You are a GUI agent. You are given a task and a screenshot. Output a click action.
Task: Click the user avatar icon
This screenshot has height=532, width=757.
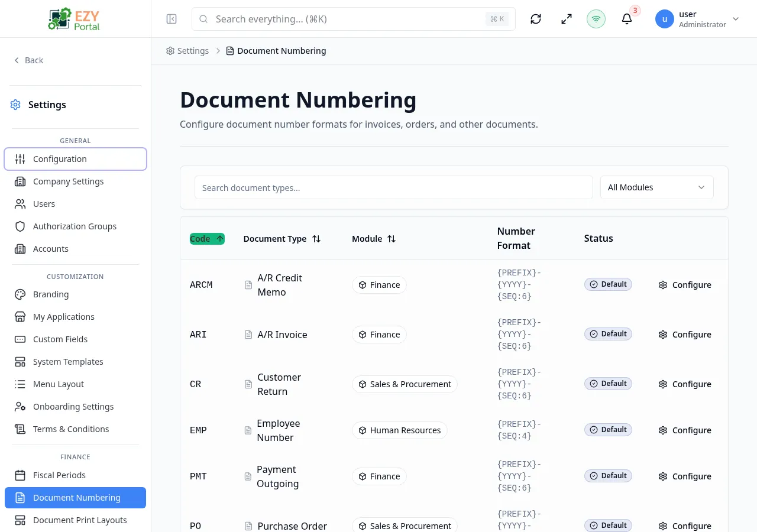(x=665, y=19)
